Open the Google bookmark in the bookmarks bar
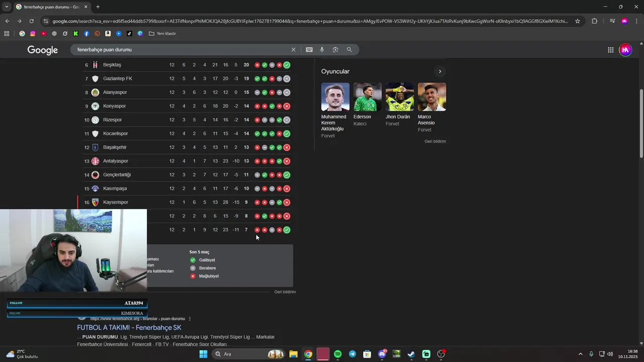This screenshot has height=362, width=644. tap(22, 34)
